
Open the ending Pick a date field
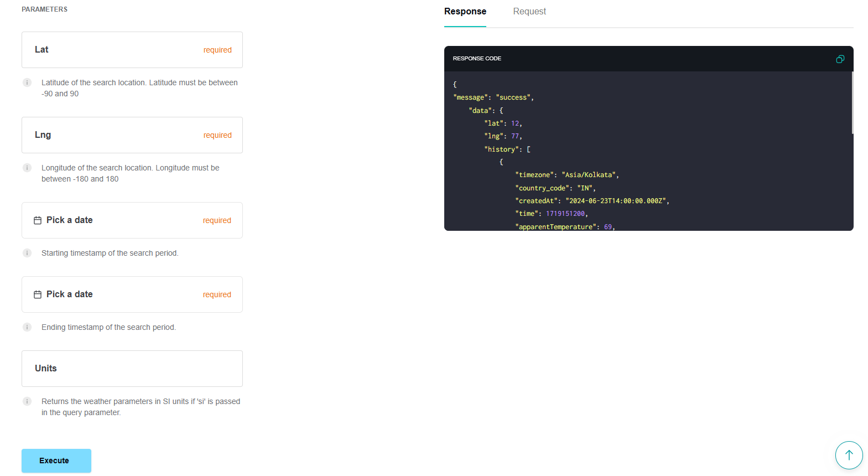pyautogui.click(x=132, y=294)
